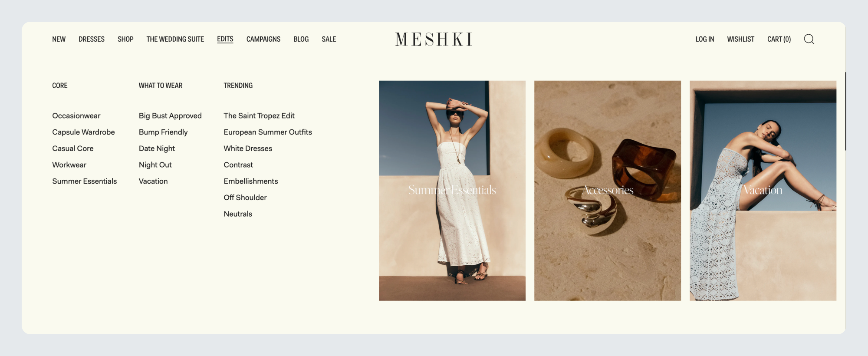Select the Vacation image tile
Screen dimensions: 868x356
[x=763, y=191]
